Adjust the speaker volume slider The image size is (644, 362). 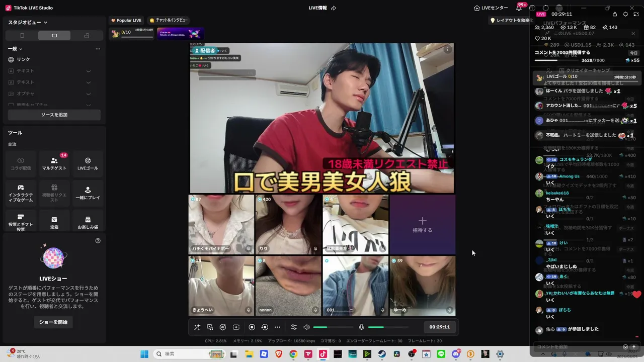point(333,327)
